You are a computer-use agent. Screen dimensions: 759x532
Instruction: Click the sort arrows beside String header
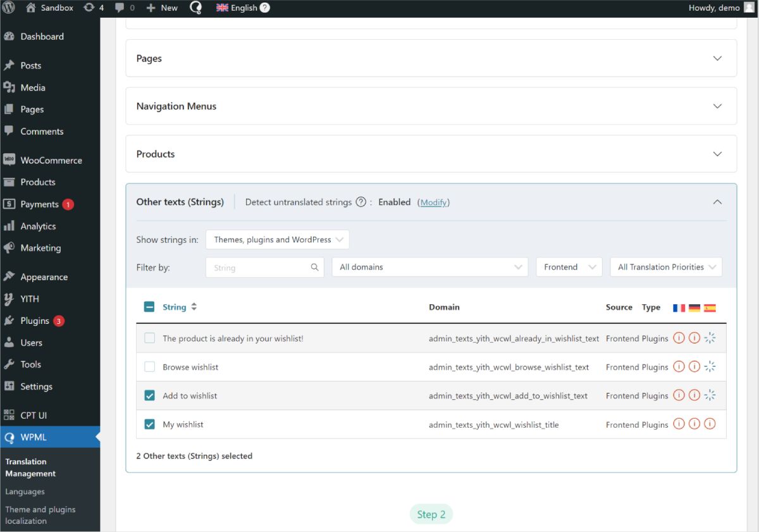point(194,307)
